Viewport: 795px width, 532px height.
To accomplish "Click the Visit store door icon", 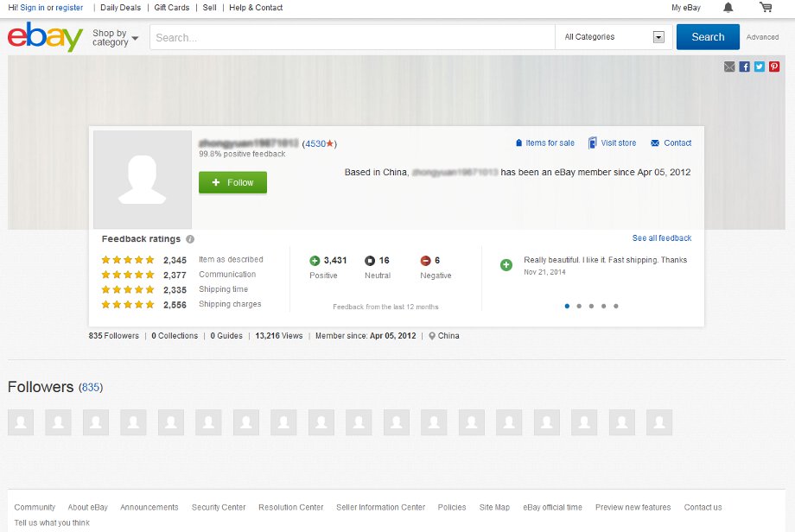I will point(592,142).
